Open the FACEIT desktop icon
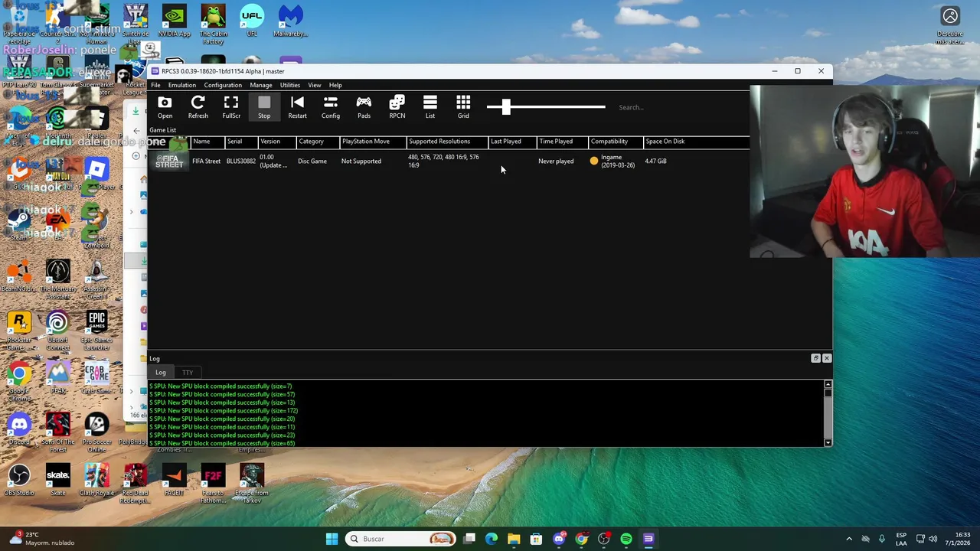 point(174,480)
